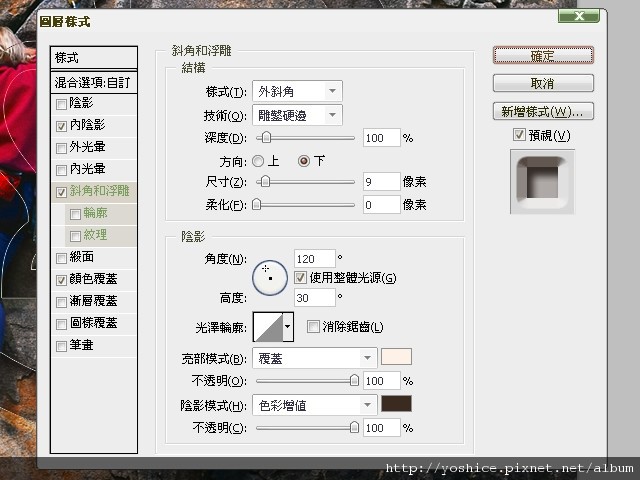
Task: Enable the 圖樣覆蓋 pattern overlay checkbox
Action: [x=61, y=324]
